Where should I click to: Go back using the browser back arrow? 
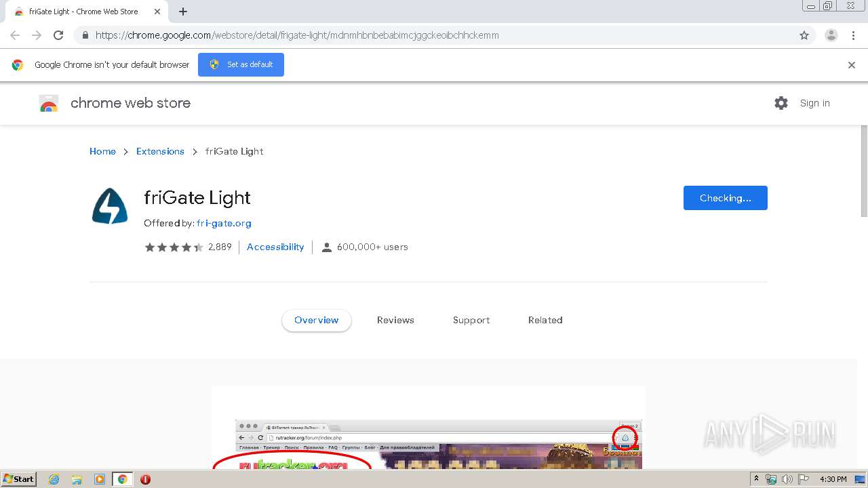15,35
